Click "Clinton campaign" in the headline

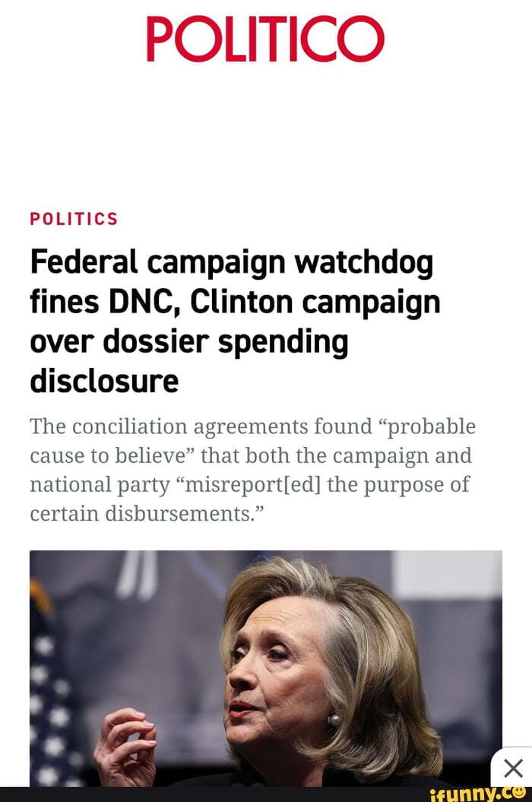click(315, 302)
